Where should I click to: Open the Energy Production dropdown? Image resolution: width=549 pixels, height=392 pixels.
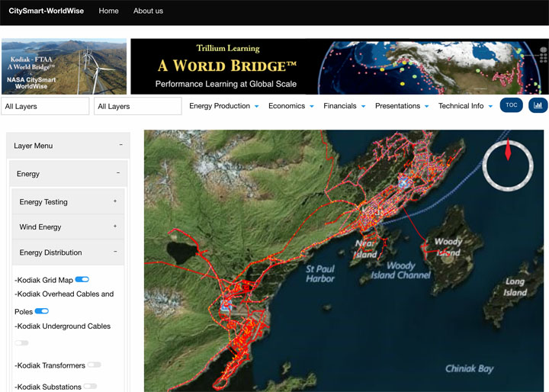224,106
